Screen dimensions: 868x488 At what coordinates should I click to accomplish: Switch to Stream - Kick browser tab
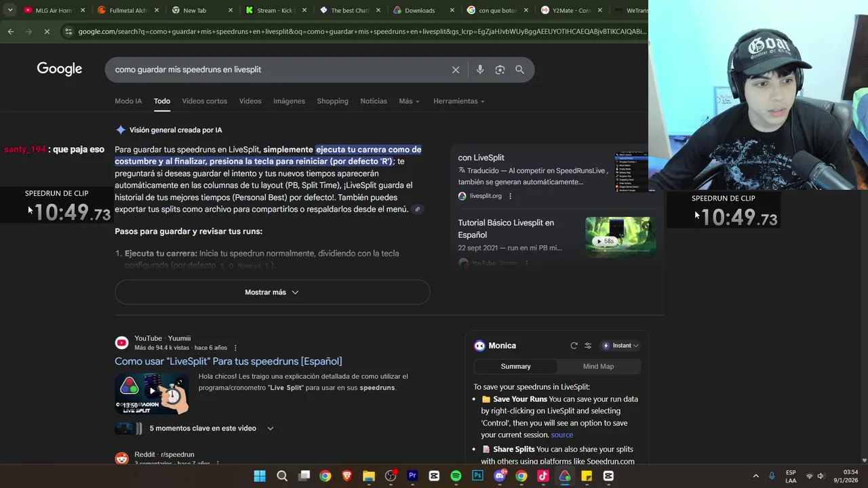tap(275, 10)
